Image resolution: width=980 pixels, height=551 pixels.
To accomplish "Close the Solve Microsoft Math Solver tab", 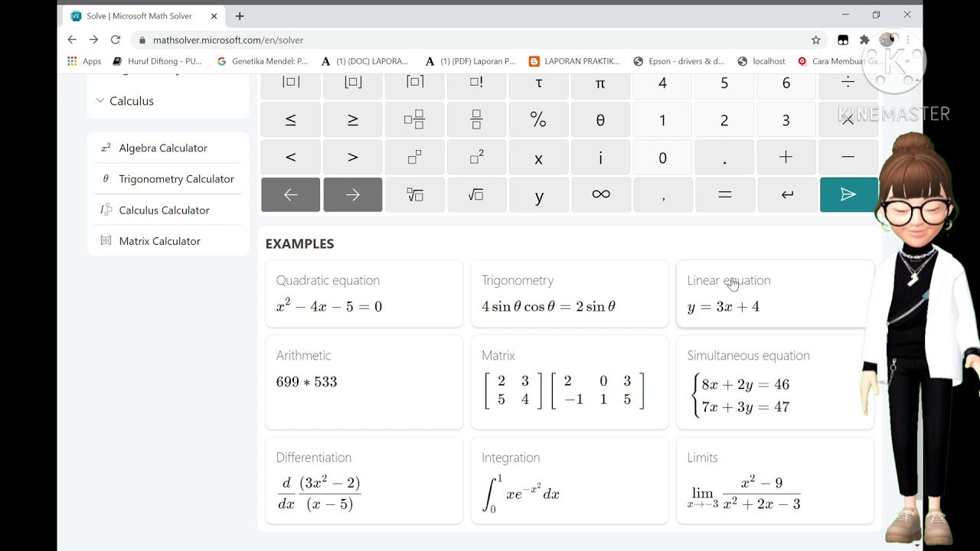I will coord(214,16).
